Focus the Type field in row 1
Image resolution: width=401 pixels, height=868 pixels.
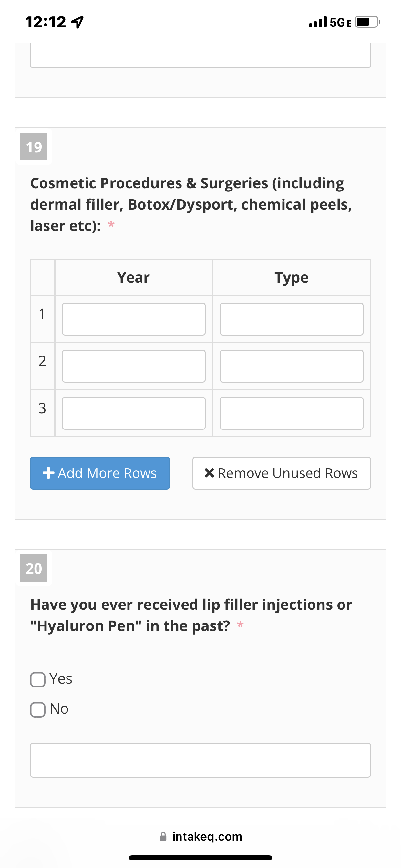(x=292, y=319)
